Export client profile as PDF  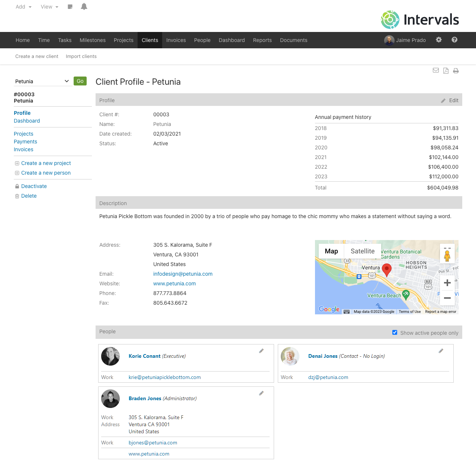(x=446, y=71)
